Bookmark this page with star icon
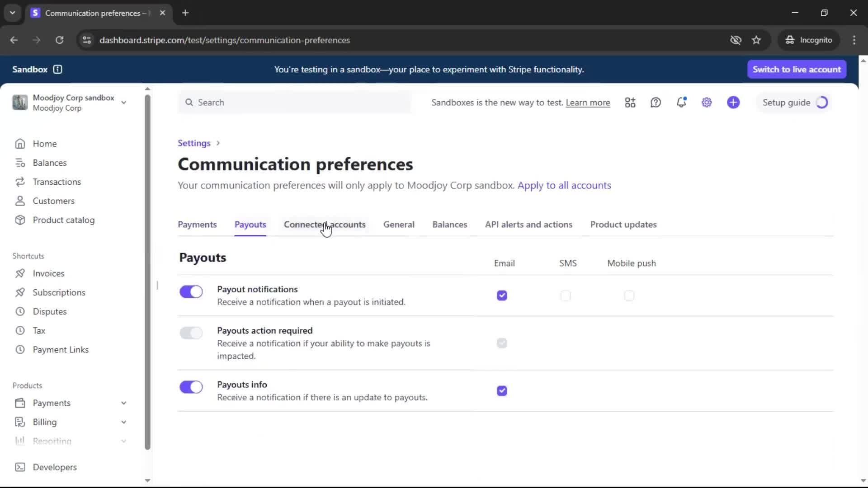 [756, 40]
